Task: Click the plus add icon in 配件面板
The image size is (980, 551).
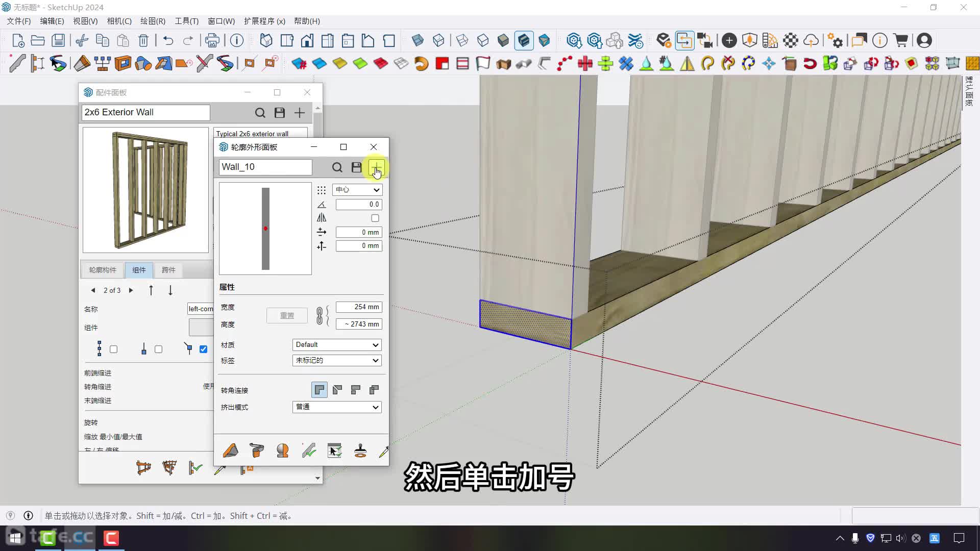Action: tap(300, 113)
